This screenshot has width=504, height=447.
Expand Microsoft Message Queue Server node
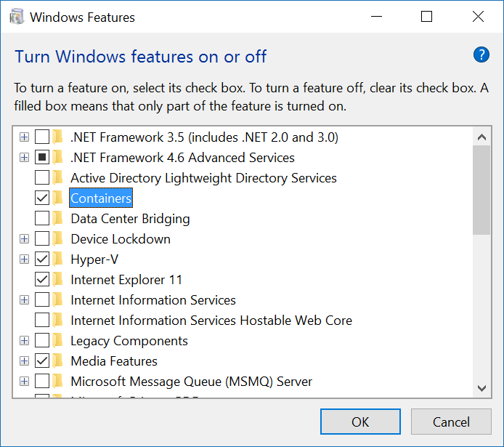(24, 382)
